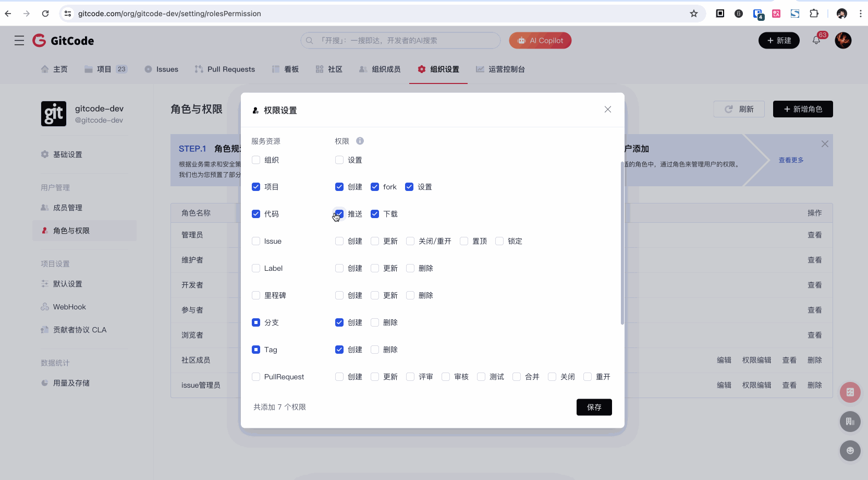Check the Issue resource checkbox
Viewport: 868px width, 480px height.
pyautogui.click(x=256, y=241)
